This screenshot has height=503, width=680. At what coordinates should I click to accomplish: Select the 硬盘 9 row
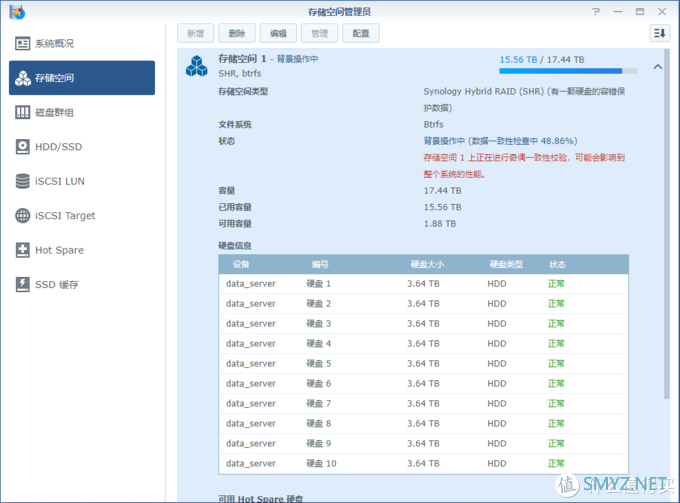pos(423,444)
